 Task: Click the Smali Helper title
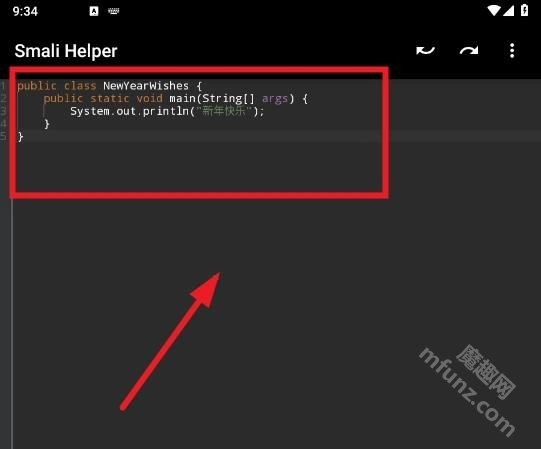pos(66,51)
